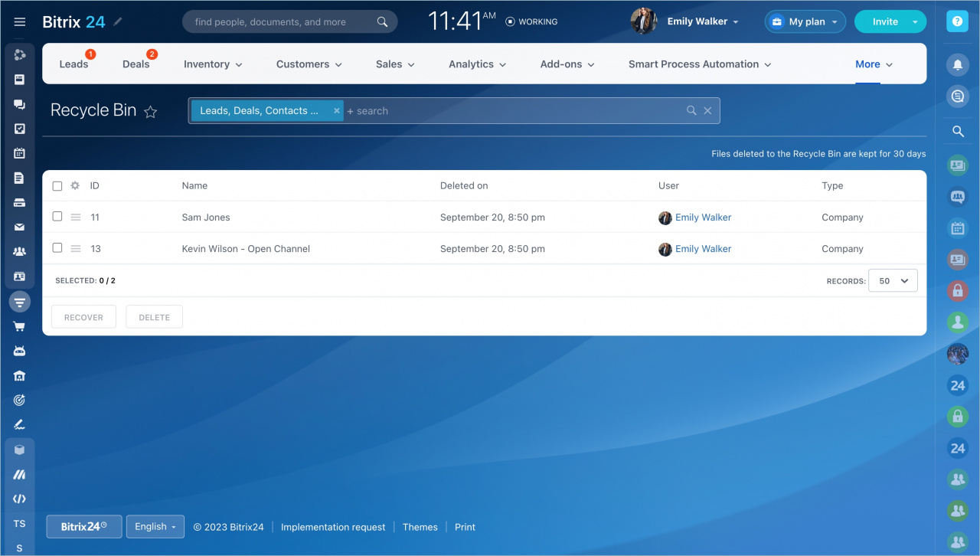
Task: Open the e-signature pen sidebar icon
Action: point(20,424)
